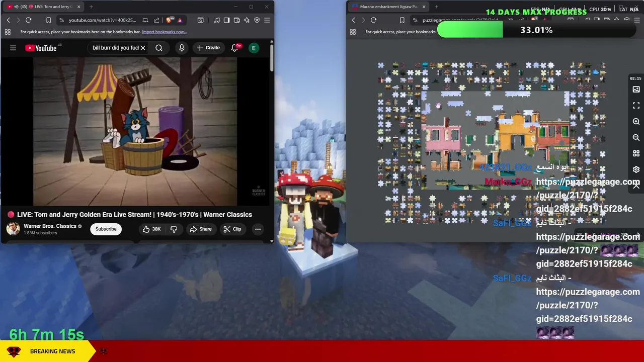Subscribe to Warner Bros. Classics
The width and height of the screenshot is (644, 362).
pos(106,229)
